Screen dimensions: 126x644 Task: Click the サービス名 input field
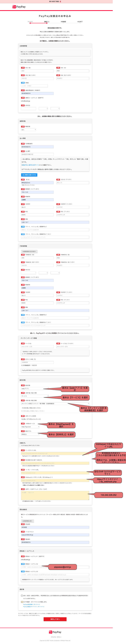[37, 347]
